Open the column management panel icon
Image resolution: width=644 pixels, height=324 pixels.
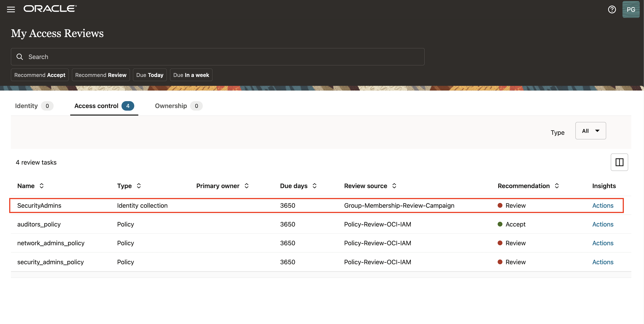(620, 162)
